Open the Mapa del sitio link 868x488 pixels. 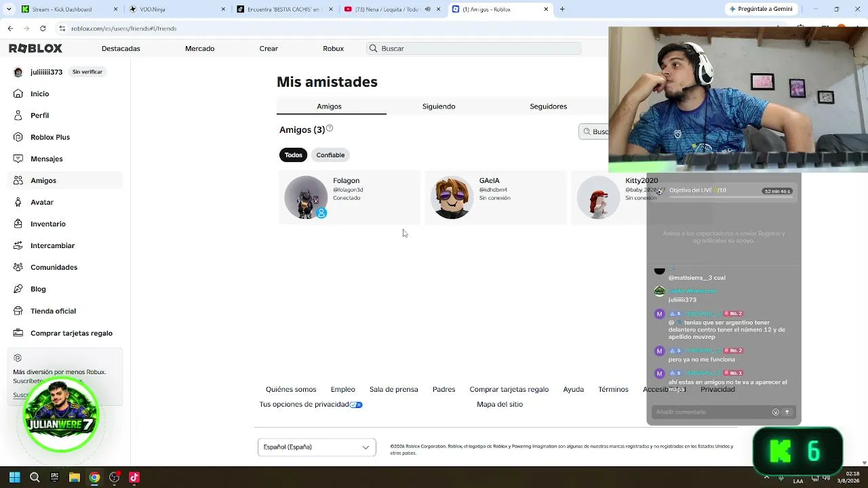(x=500, y=405)
